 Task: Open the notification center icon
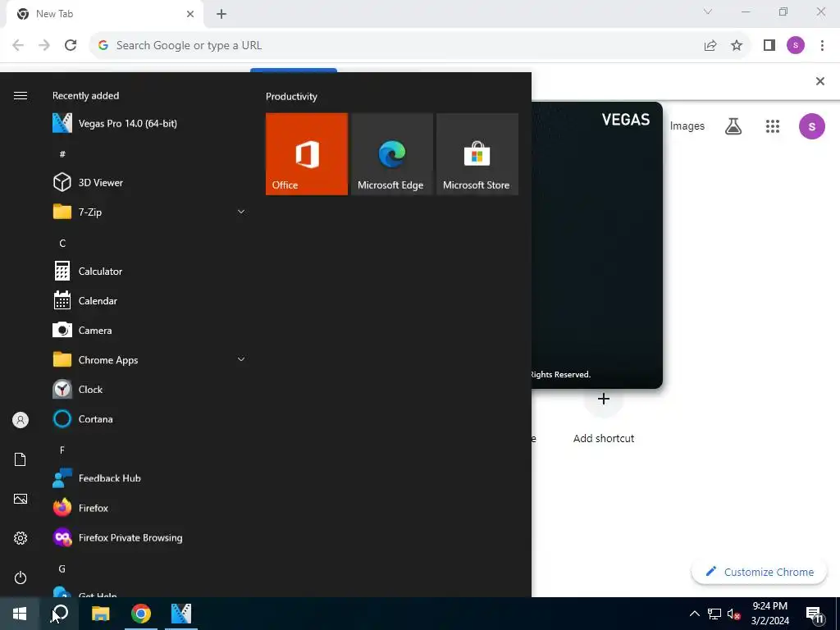(815, 614)
